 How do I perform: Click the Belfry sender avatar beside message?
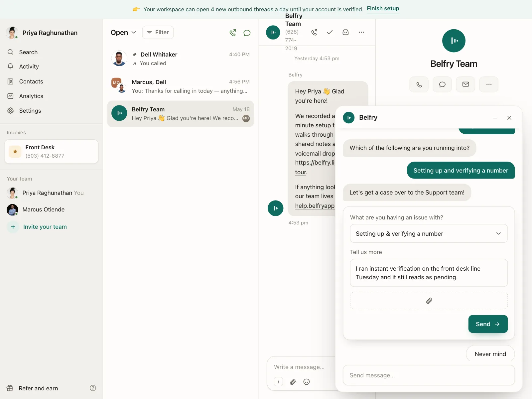click(276, 208)
